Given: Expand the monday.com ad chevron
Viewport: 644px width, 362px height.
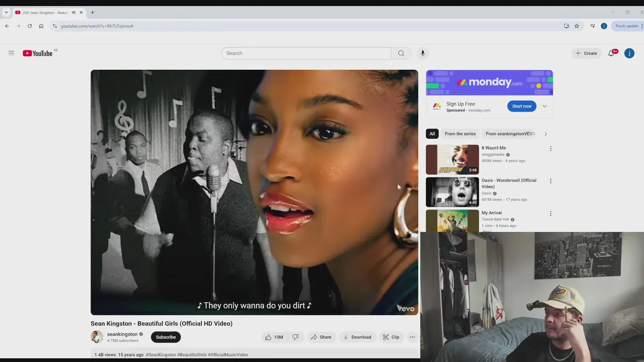Looking at the screenshot, I should click(544, 106).
